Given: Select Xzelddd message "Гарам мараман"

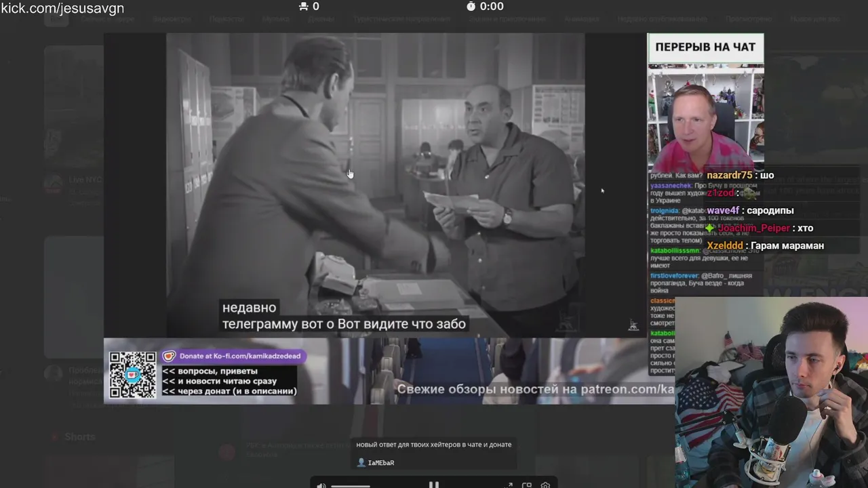Looking at the screenshot, I should 788,246.
